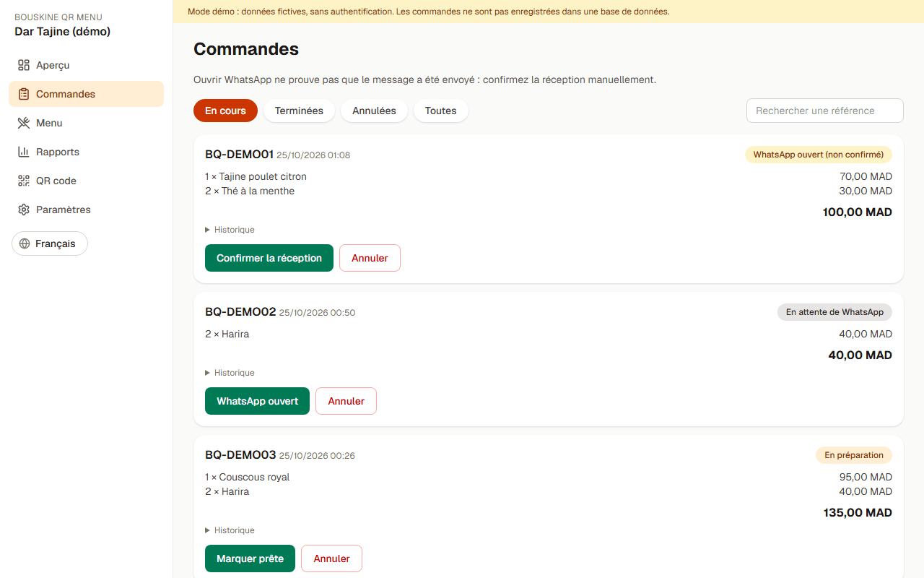Confirm reception for order BQ-DEMO01
Image resolution: width=924 pixels, height=578 pixels.
[x=269, y=258]
